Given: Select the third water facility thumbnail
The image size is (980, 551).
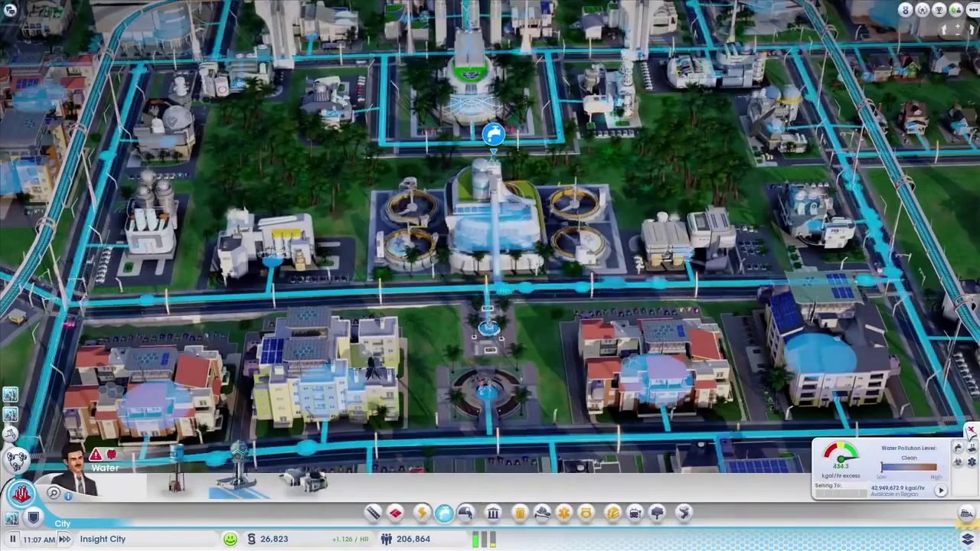Looking at the screenshot, I should (x=305, y=480).
